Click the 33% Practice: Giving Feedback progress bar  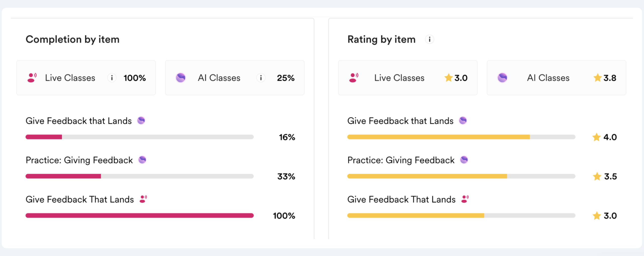click(x=140, y=176)
